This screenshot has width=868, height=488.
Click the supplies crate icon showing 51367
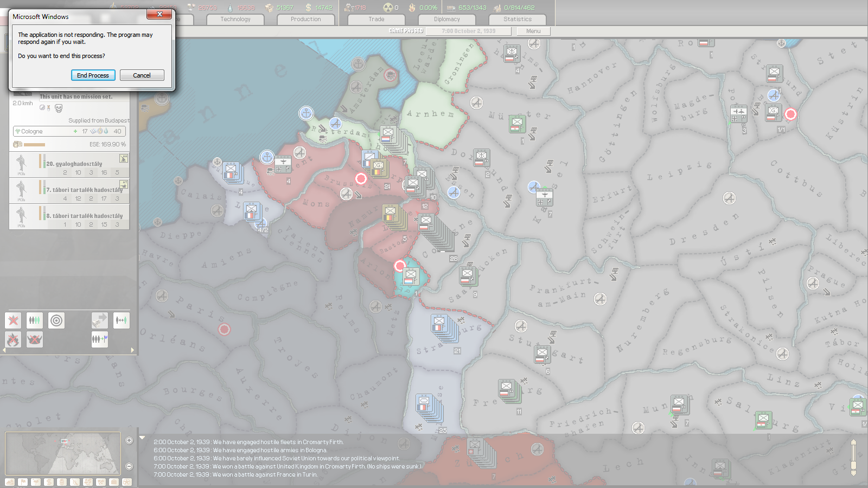click(x=269, y=8)
